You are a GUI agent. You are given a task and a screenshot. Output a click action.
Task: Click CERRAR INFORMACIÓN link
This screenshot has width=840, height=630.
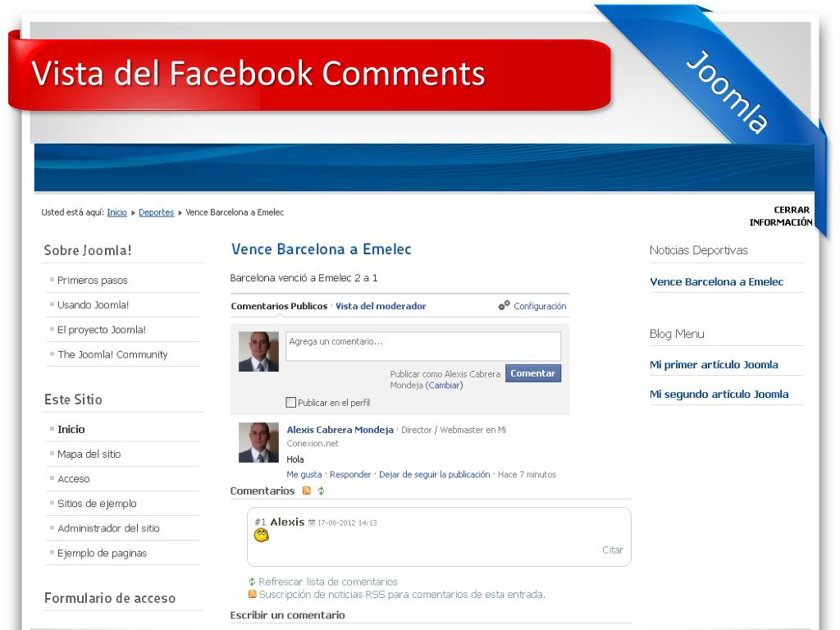point(781,216)
